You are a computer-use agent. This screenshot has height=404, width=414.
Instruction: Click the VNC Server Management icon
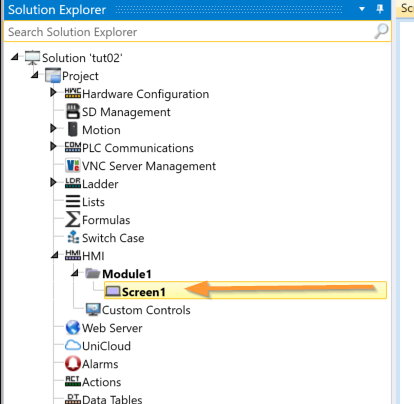(x=73, y=165)
